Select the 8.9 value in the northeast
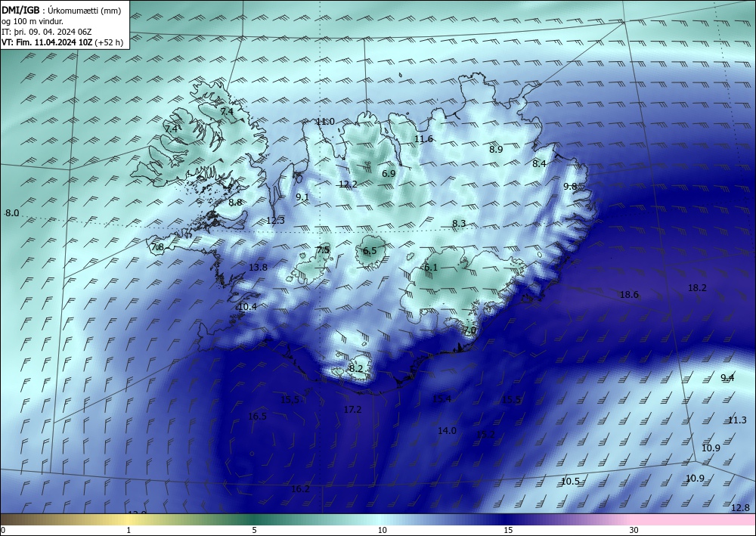 click(496, 149)
